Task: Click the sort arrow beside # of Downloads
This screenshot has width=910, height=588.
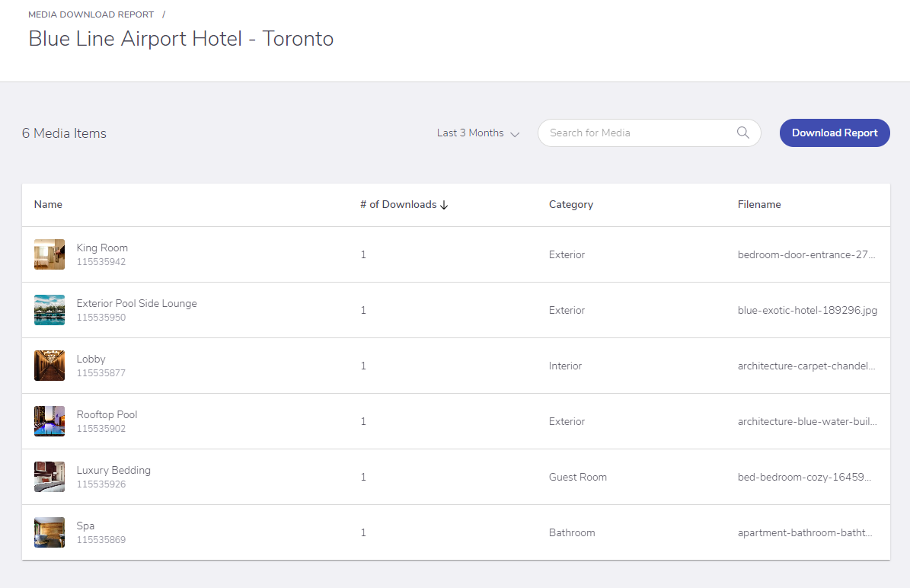Action: pyautogui.click(x=444, y=205)
